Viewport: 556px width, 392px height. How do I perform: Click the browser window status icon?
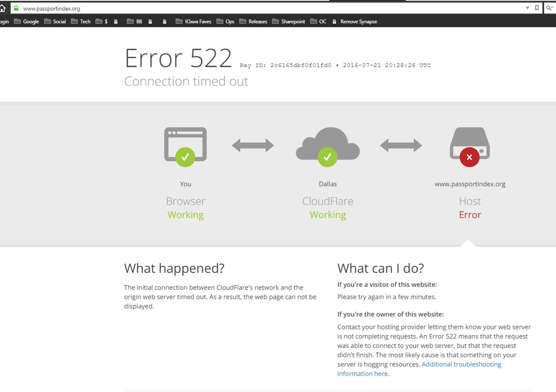(186, 147)
